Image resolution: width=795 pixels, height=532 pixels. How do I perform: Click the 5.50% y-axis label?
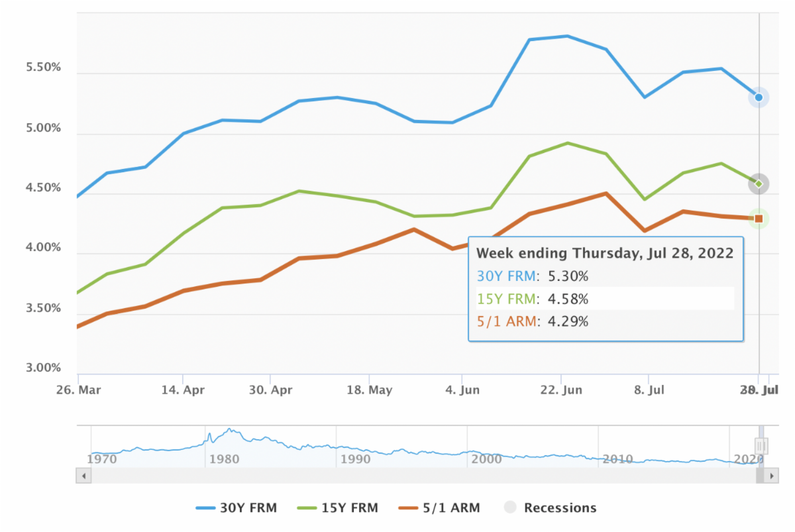click(x=44, y=68)
